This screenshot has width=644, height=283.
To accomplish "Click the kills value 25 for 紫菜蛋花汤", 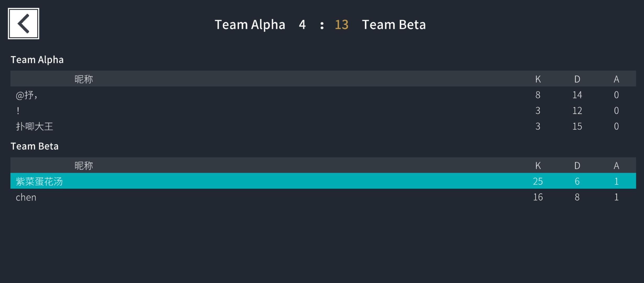I will click(538, 181).
